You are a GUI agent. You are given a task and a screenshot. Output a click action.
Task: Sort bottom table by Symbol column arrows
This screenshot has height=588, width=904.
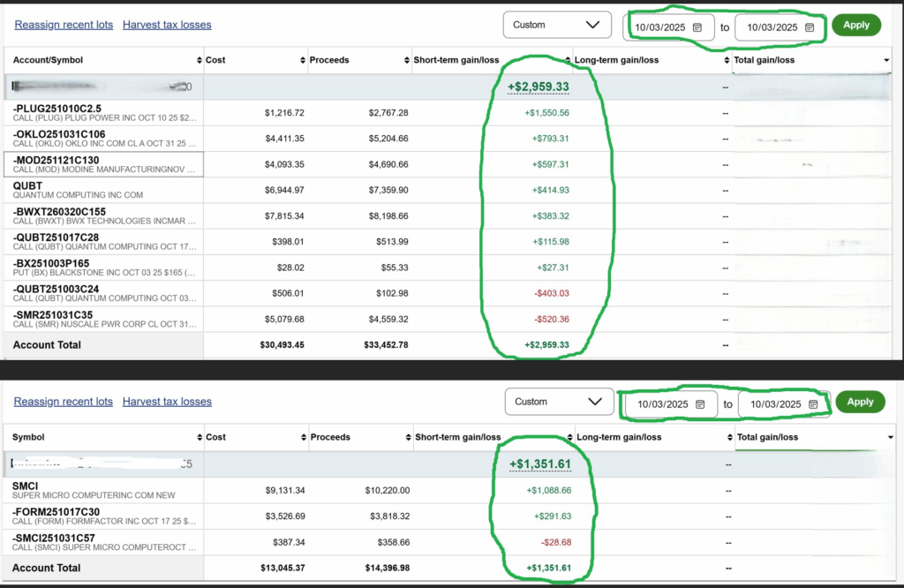point(198,437)
